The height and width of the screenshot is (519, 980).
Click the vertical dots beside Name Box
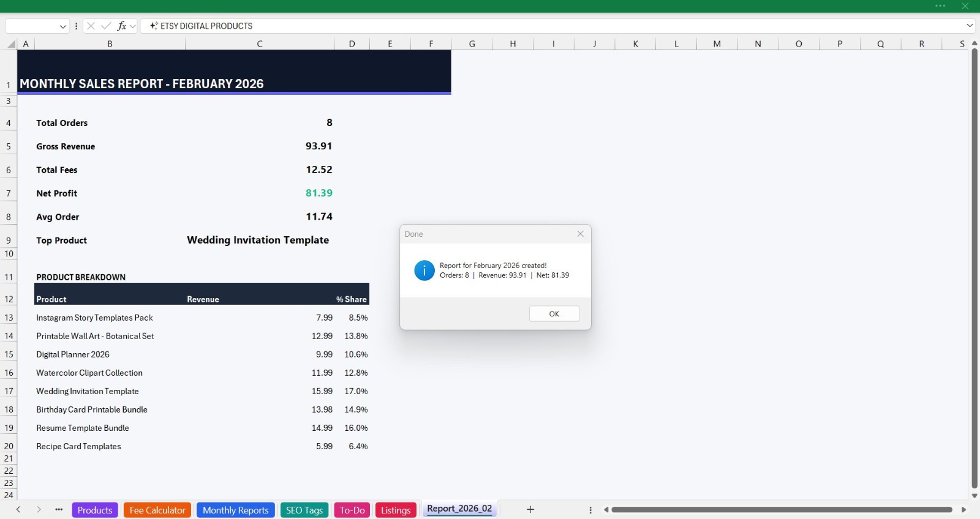tap(76, 26)
